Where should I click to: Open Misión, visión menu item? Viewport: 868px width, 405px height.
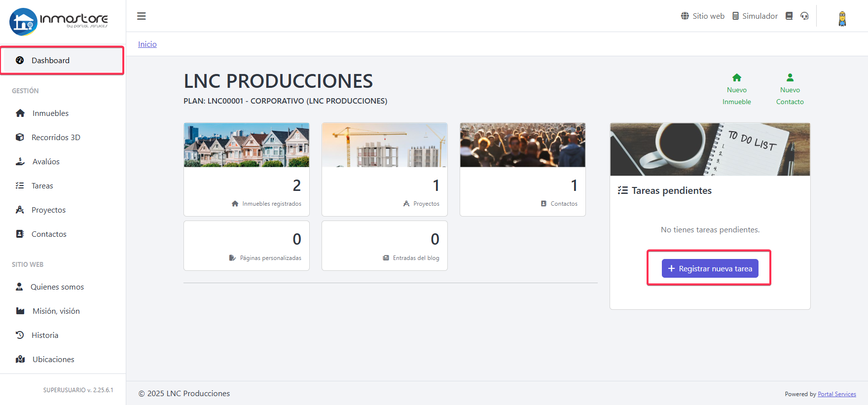[x=56, y=311]
